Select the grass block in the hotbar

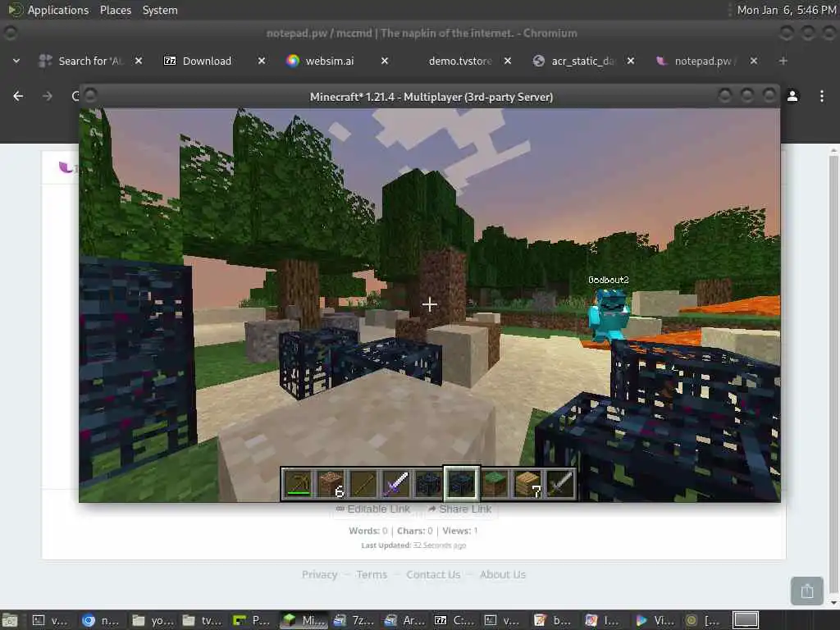(x=495, y=484)
